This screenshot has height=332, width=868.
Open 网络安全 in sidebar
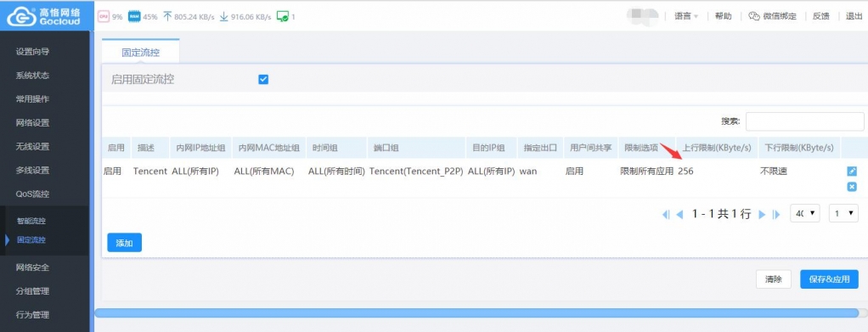pyautogui.click(x=32, y=267)
